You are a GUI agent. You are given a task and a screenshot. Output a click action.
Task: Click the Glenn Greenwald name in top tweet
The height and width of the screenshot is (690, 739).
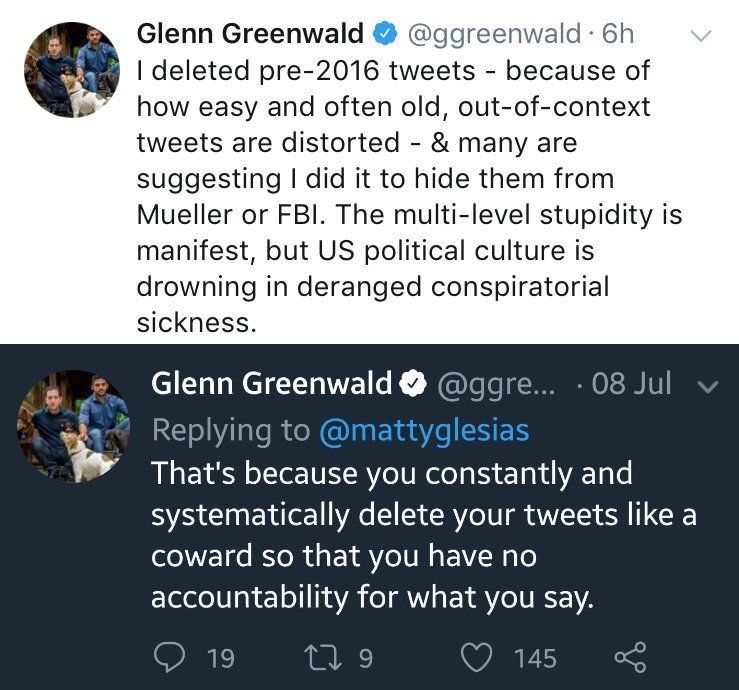250,34
